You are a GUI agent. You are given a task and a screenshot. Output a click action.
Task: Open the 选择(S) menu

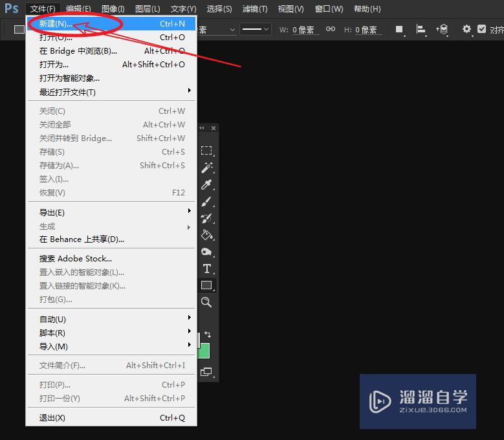point(219,8)
